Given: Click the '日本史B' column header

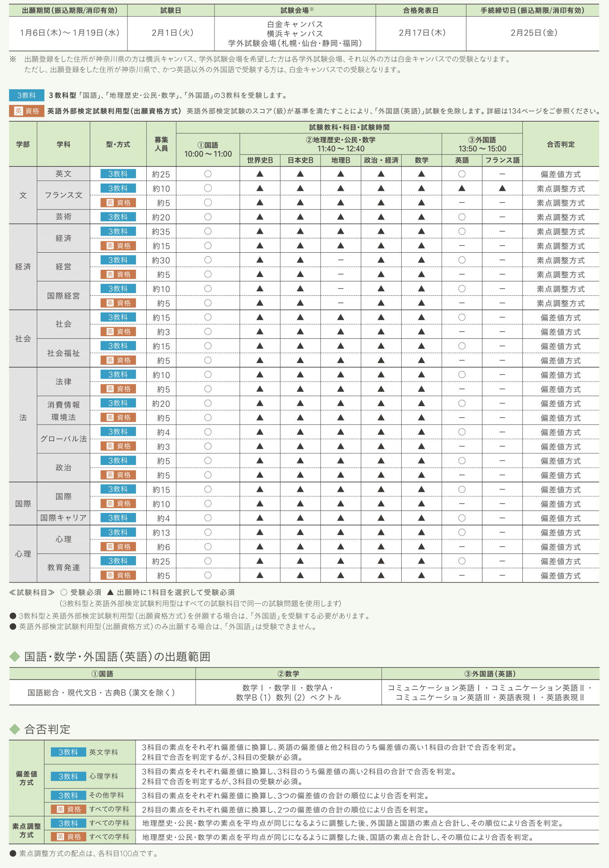Looking at the screenshot, I should click(x=300, y=160).
